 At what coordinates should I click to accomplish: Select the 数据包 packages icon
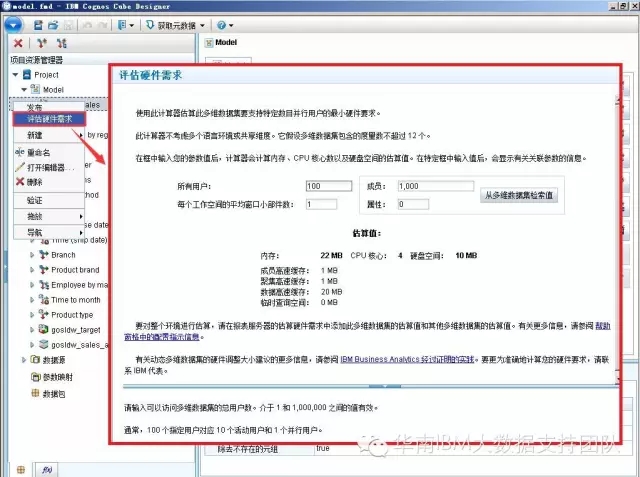tap(36, 393)
